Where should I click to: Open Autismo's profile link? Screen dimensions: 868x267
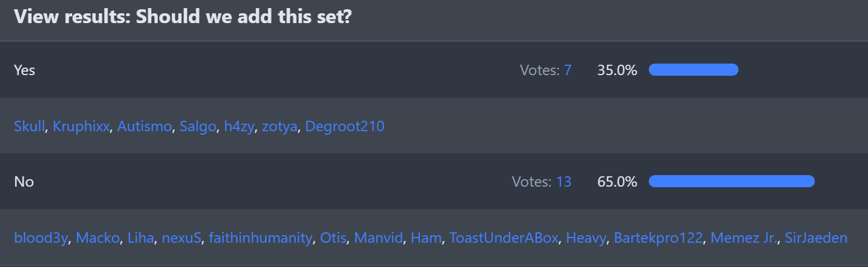click(x=145, y=126)
